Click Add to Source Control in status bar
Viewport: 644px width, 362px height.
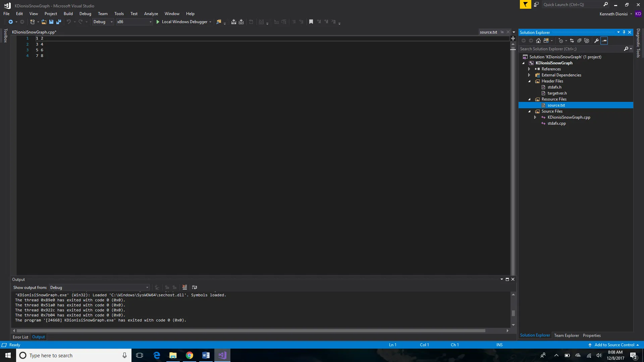pos(614,345)
